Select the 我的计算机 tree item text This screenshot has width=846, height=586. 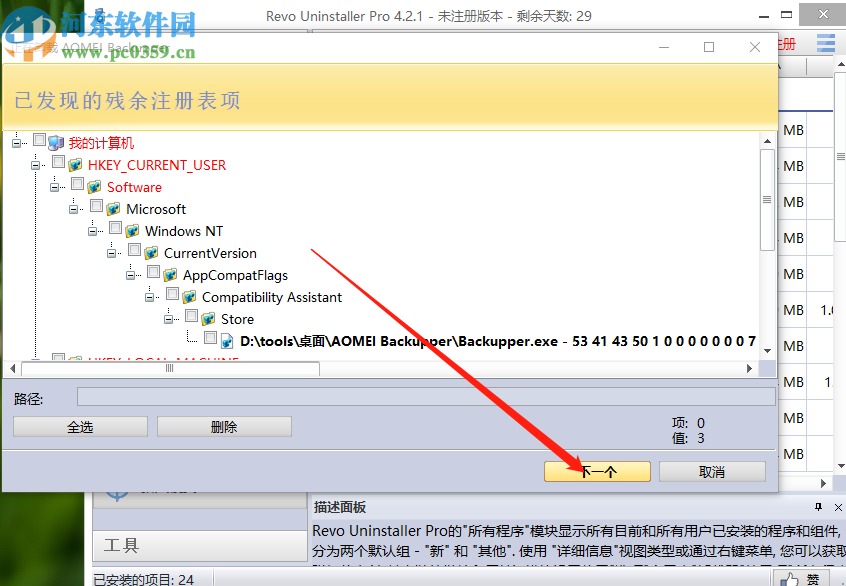click(x=101, y=143)
